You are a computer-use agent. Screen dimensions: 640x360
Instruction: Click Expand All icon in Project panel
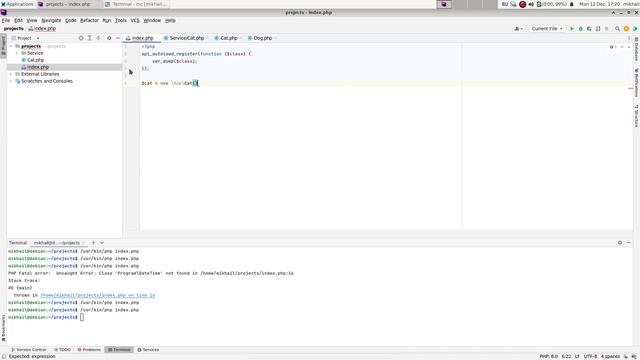tap(90, 38)
